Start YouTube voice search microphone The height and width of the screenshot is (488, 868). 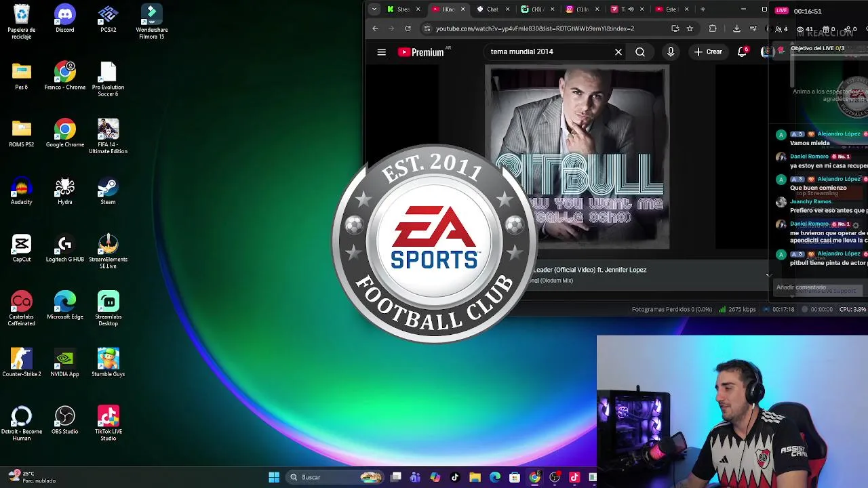click(x=671, y=52)
